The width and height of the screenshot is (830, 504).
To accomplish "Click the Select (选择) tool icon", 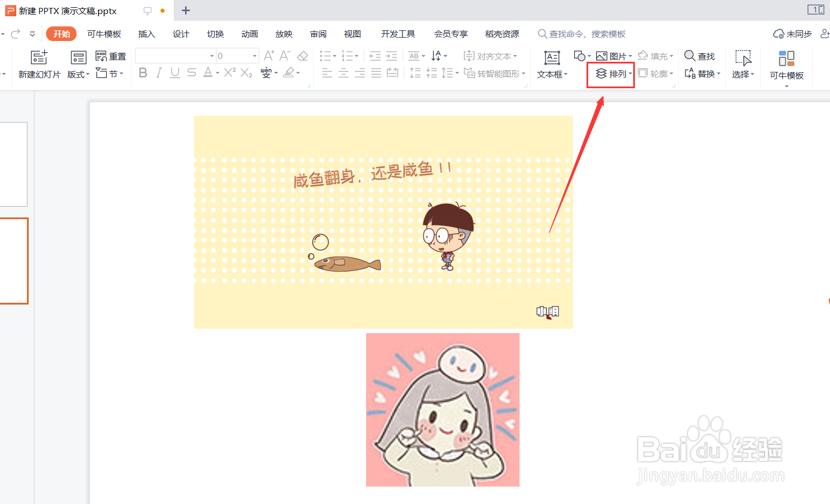I will (x=743, y=57).
